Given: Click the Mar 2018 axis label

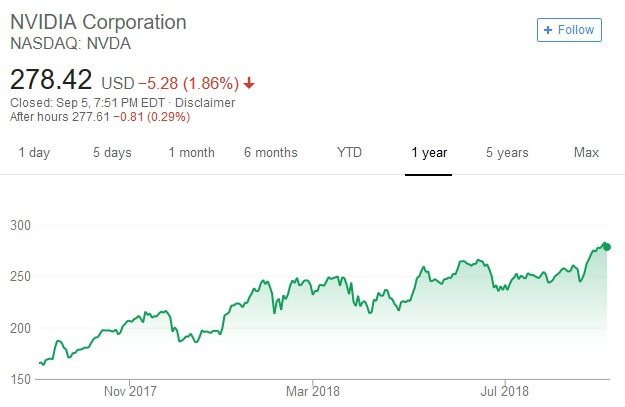Looking at the screenshot, I should [x=313, y=391].
